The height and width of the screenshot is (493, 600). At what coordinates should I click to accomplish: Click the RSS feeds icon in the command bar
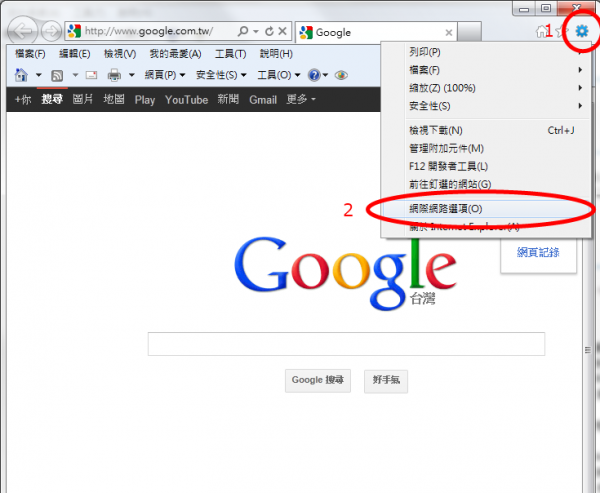57,75
